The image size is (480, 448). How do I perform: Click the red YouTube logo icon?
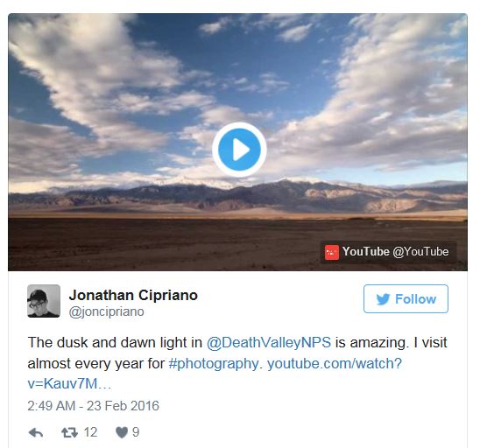pyautogui.click(x=331, y=252)
